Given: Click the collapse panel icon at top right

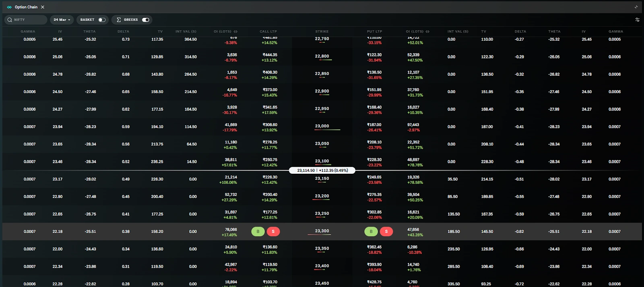Looking at the screenshot, I should (636, 7).
